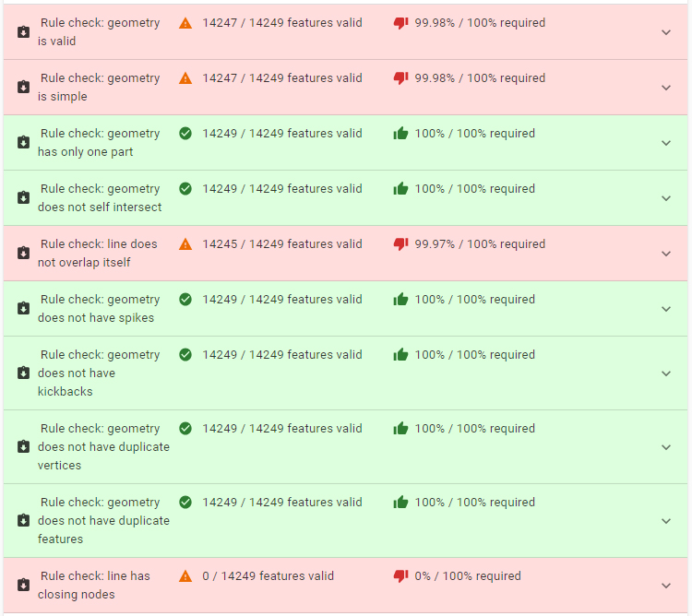Viewport: 692px width, 616px height.
Task: Click thumbs-up icon on 'does not have kickbacks'
Action: point(400,355)
